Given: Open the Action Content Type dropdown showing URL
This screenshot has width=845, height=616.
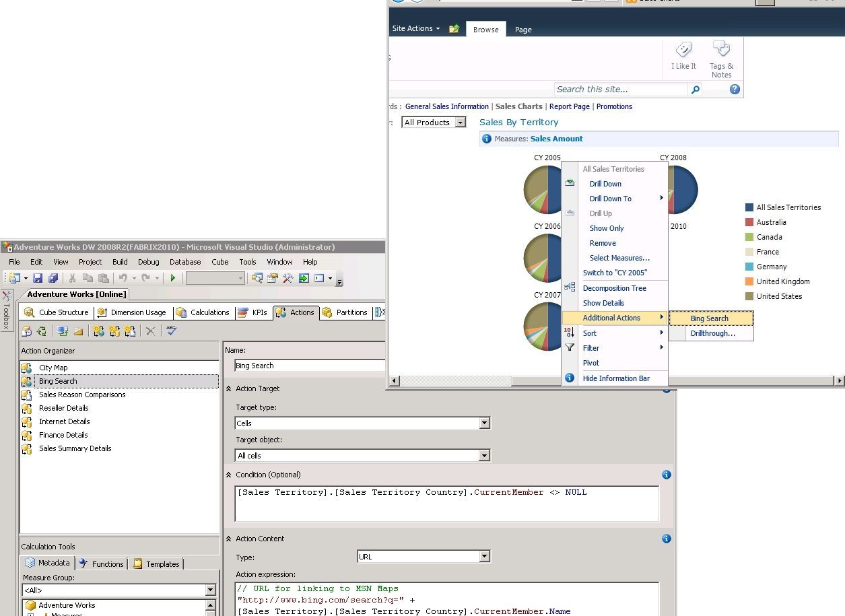Looking at the screenshot, I should click(x=484, y=556).
